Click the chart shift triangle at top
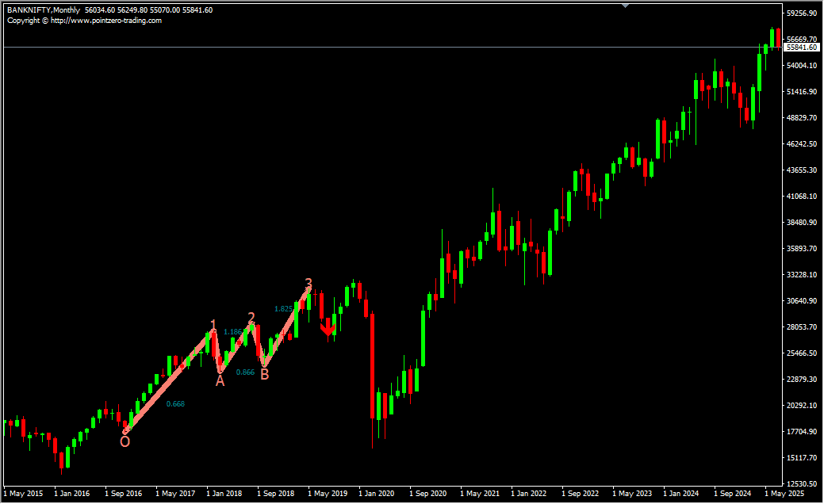Image resolution: width=824 pixels, height=504 pixels. coord(626,6)
